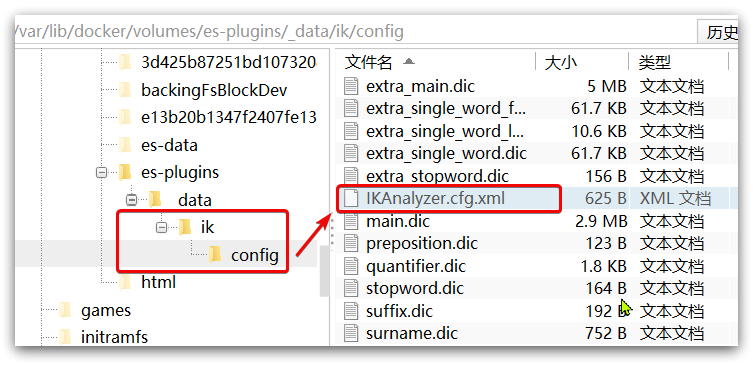Click the 5 MB size value
Image resolution: width=753 pixels, height=365 pixels.
coord(607,86)
